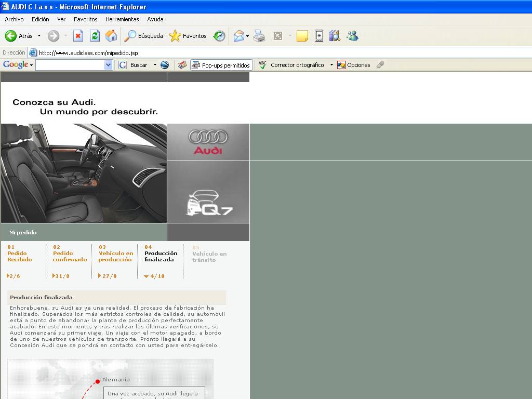Click the Q7 model tile
Image resolution: width=532 pixels, height=399 pixels.
pyautogui.click(x=208, y=192)
